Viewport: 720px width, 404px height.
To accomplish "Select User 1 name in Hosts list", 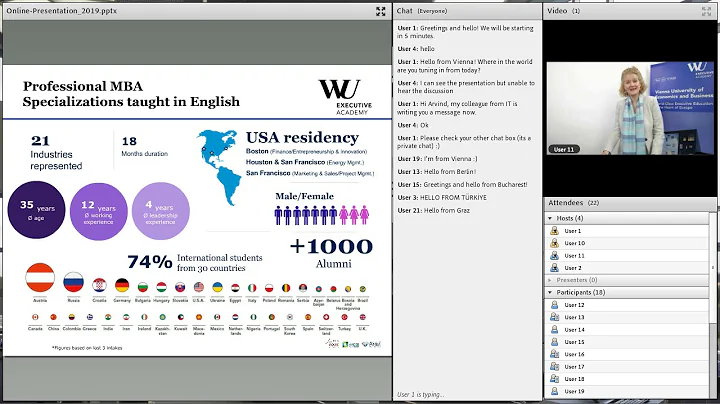I will click(573, 231).
